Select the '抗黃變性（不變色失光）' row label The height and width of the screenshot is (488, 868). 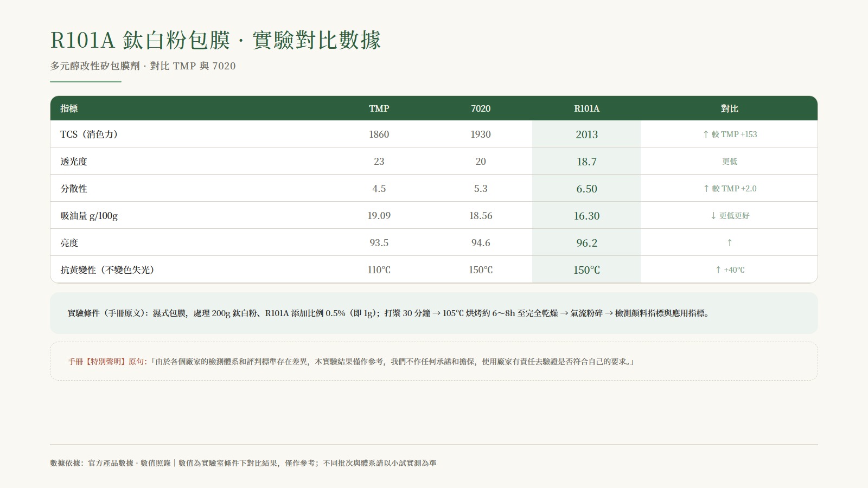[107, 270]
